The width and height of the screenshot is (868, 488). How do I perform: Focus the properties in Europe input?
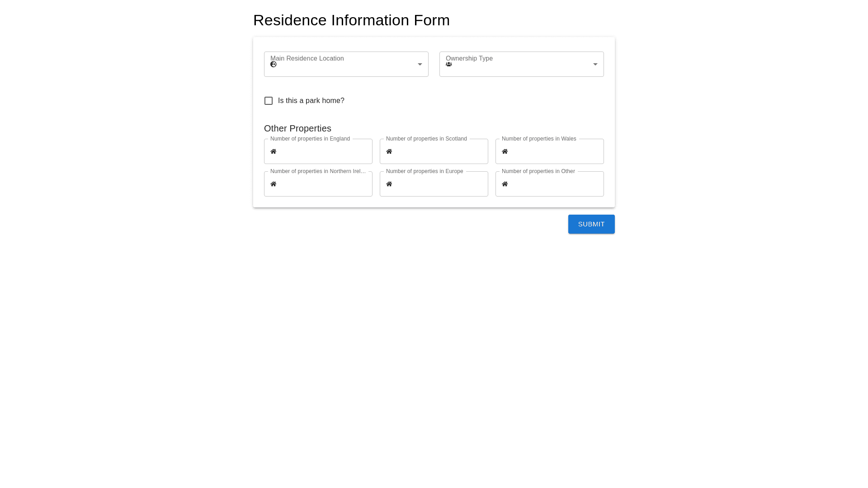tap(439, 184)
